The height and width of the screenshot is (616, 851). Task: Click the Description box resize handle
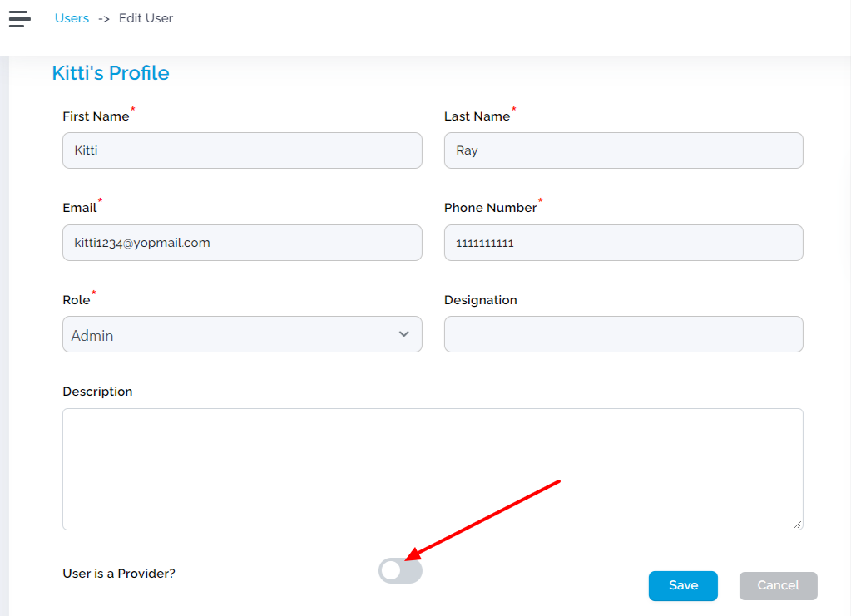[x=797, y=525]
